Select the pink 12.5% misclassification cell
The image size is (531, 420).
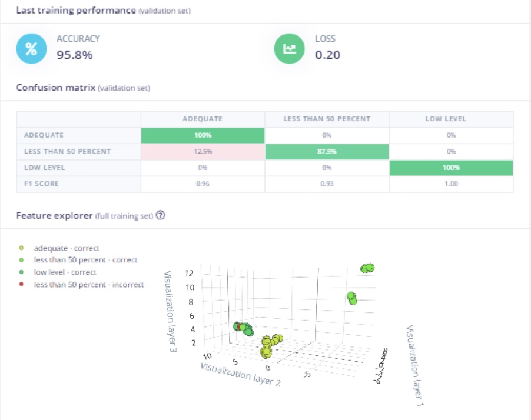click(203, 151)
